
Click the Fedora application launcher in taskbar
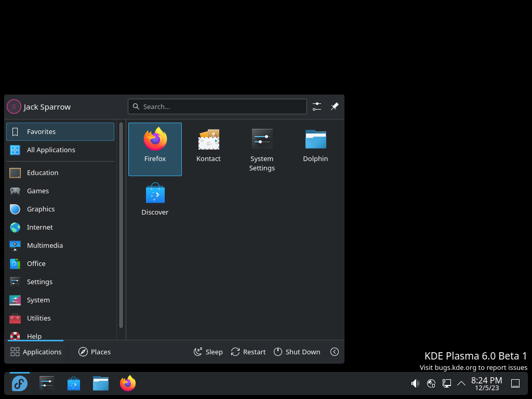pos(20,384)
